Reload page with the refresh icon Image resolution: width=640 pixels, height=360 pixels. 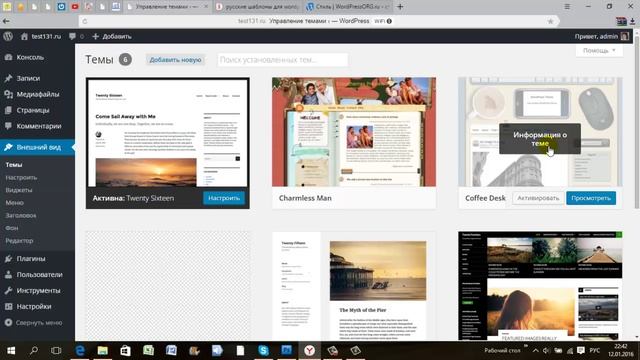84,21
